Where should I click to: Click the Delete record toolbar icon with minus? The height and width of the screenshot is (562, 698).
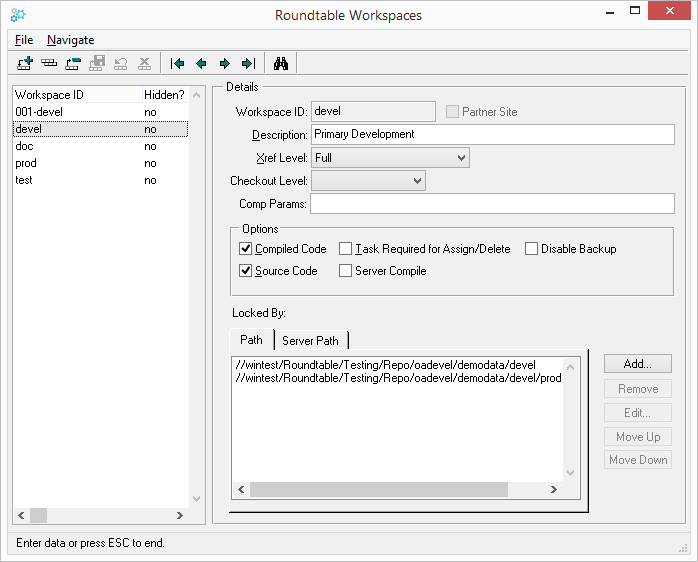click(73, 64)
